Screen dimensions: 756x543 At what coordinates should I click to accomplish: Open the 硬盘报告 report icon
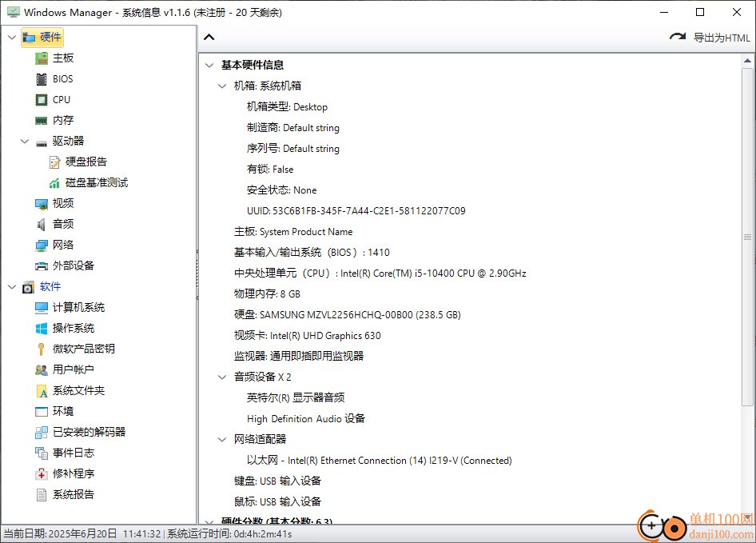point(54,162)
